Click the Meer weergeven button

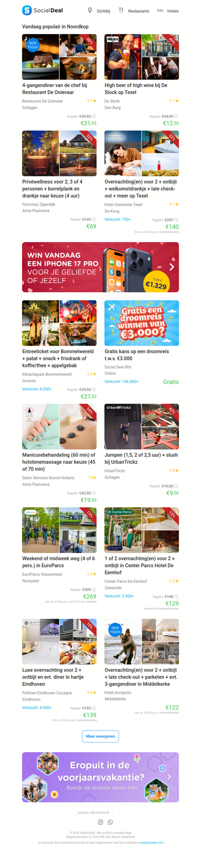tap(100, 736)
